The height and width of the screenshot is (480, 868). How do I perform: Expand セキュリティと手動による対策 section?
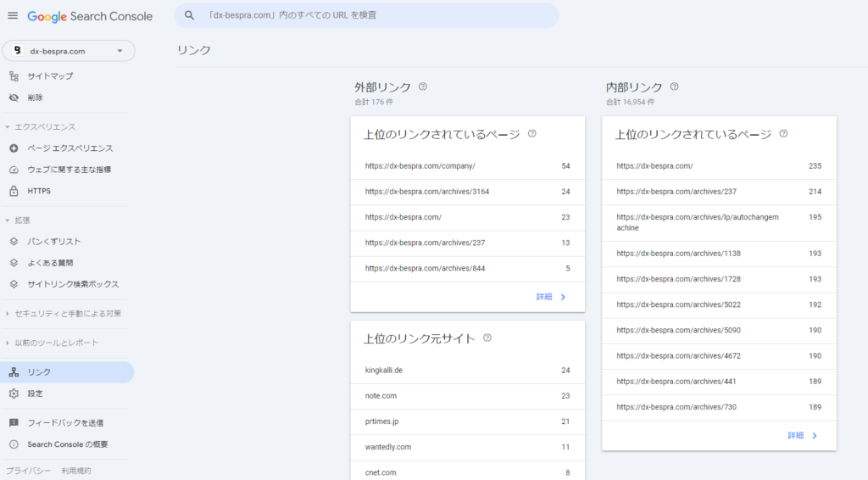(7, 313)
